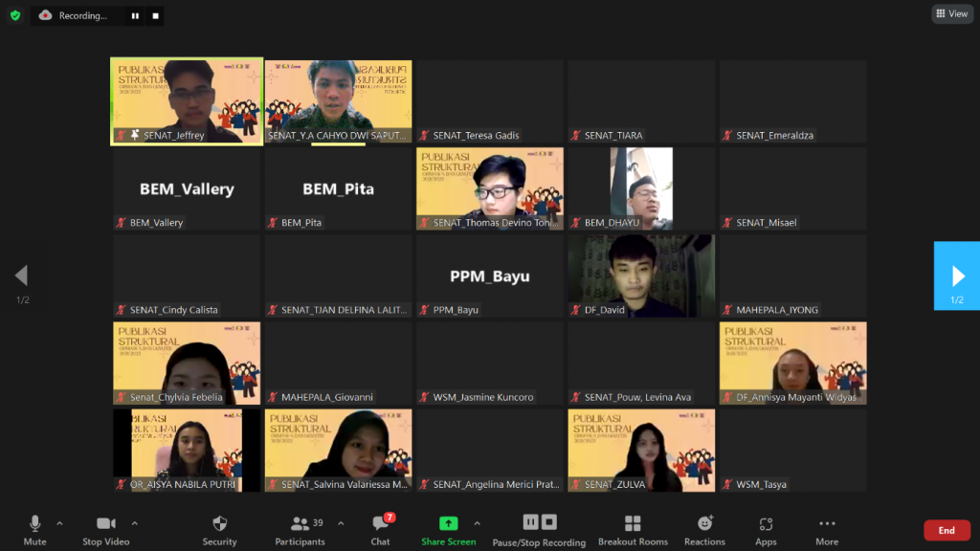Click muted mic icon on BEM_Pita tile
980x551 pixels.
coord(273,222)
